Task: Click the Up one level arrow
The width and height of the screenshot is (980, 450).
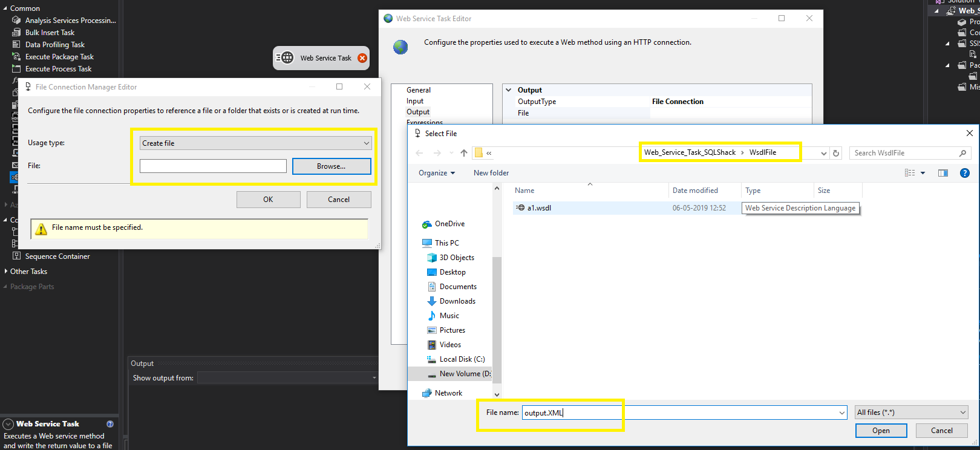Action: pos(464,153)
